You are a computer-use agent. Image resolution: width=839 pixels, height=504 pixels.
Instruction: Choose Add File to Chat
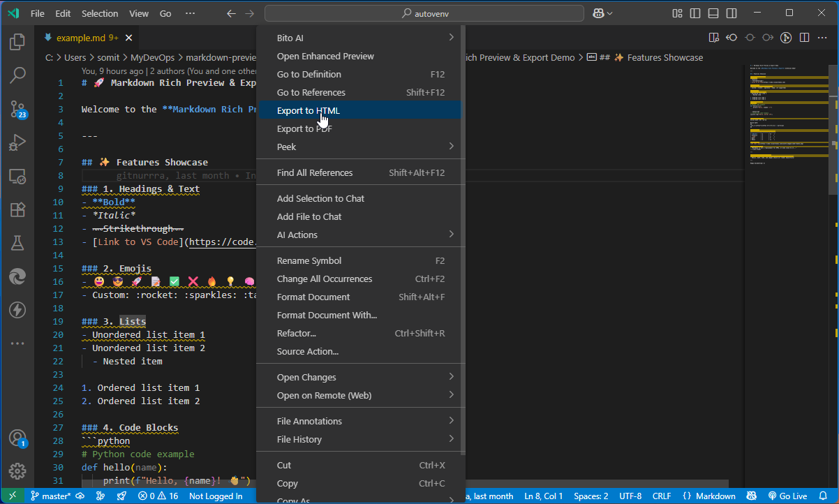pyautogui.click(x=359, y=216)
